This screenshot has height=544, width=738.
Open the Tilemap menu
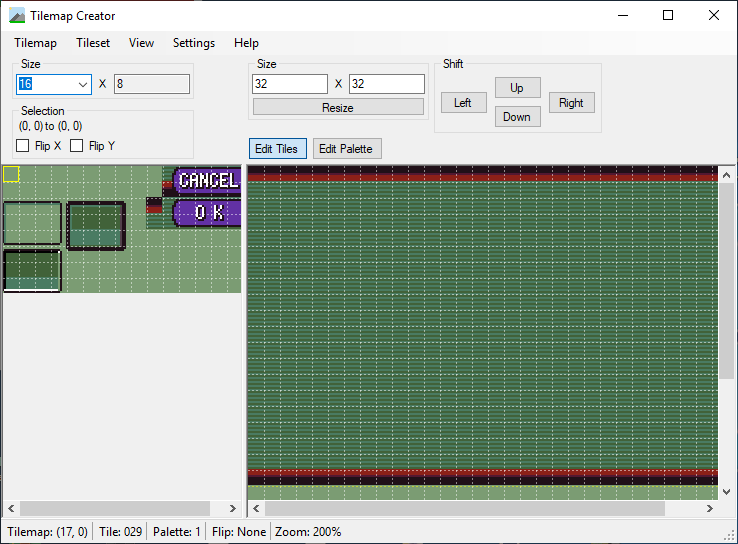pos(35,43)
